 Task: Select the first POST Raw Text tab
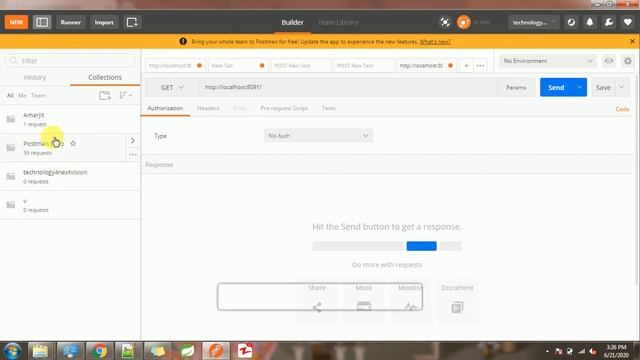point(301,65)
